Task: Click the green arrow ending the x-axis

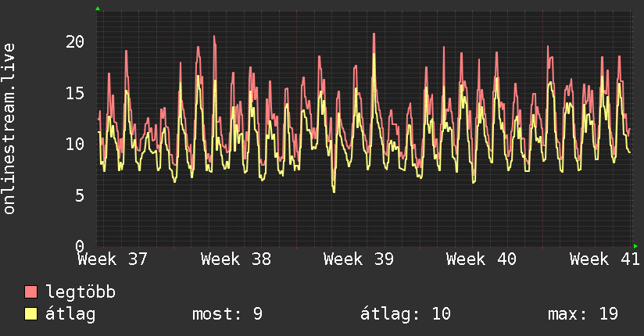Action: tap(635, 246)
